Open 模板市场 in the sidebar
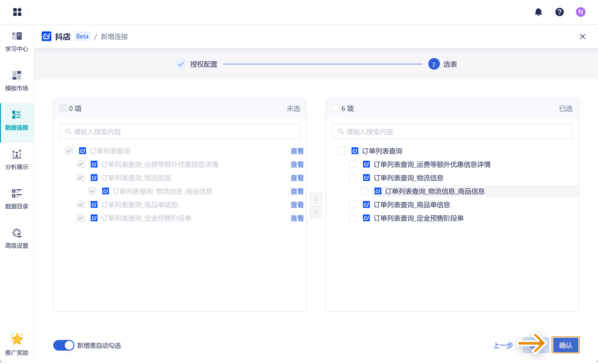Image resolution: width=598 pixels, height=364 pixels. 17,81
